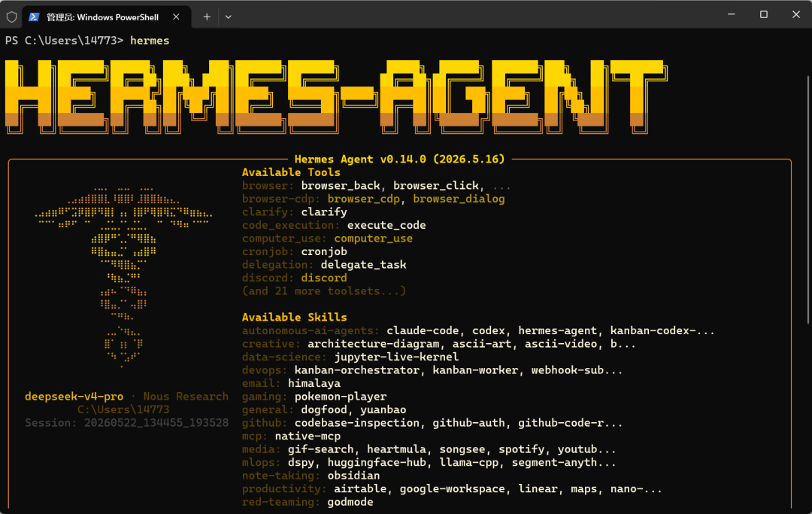Click the 'llama-cpp' skill name
Viewport: 812px width, 514px height.
pos(468,463)
